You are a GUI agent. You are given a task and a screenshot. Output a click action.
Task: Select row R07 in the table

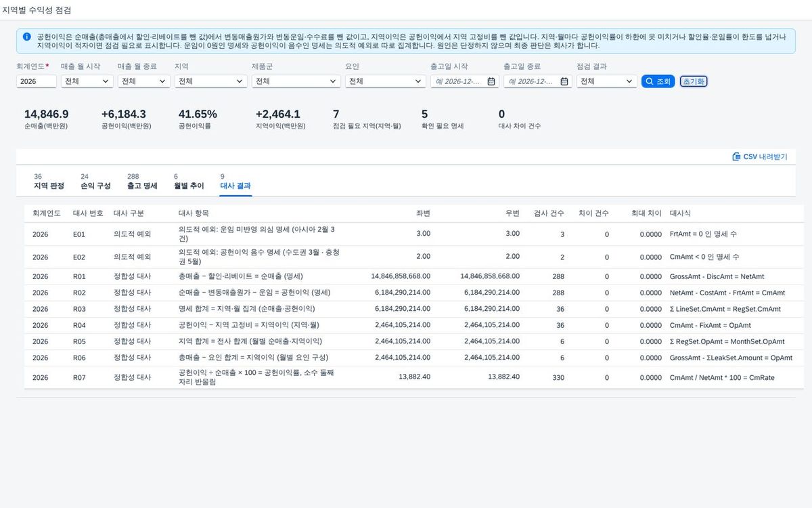click(x=414, y=377)
